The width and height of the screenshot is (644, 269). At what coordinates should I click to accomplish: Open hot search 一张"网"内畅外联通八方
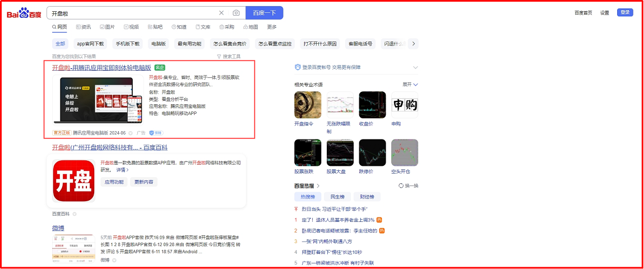tap(327, 241)
